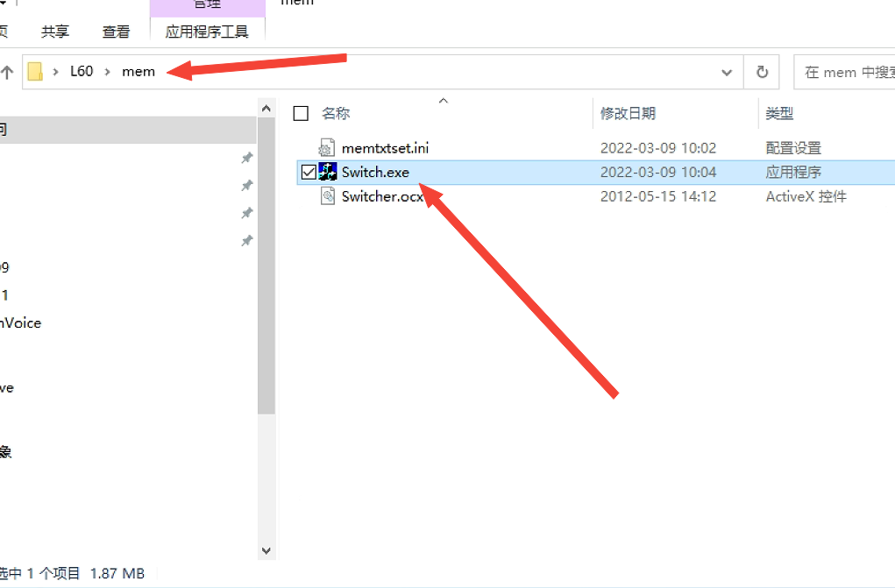895x588 pixels.
Task: Click the search in mem input field
Action: click(x=845, y=73)
